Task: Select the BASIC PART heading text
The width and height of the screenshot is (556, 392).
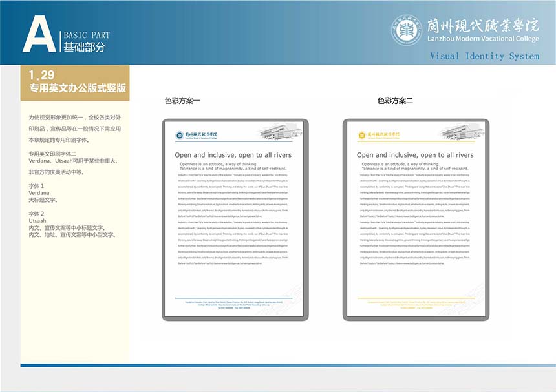Action: tap(87, 36)
